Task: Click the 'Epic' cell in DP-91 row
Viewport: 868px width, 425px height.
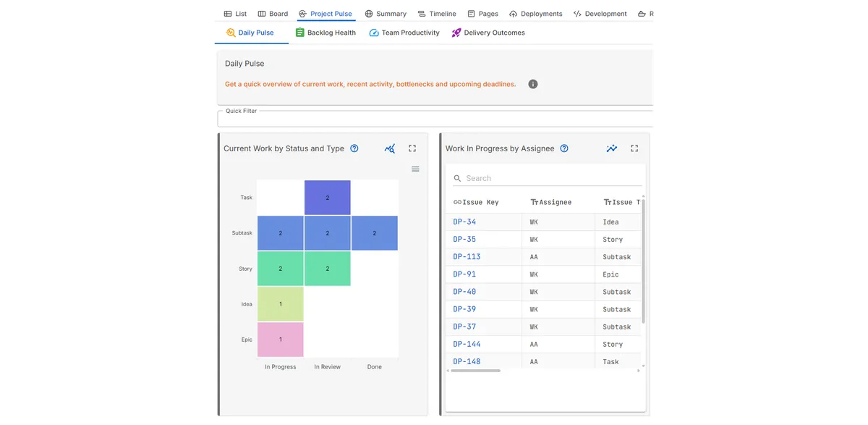Action: coord(610,274)
